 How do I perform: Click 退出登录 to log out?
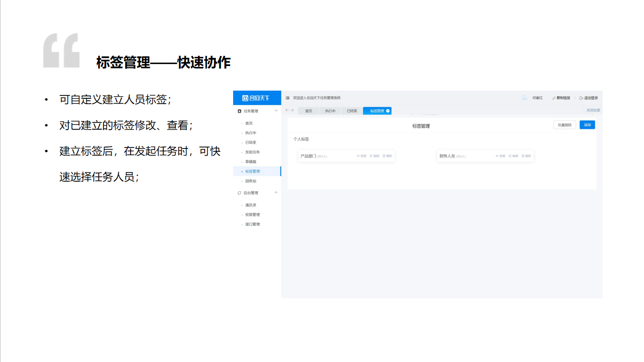[x=589, y=98]
